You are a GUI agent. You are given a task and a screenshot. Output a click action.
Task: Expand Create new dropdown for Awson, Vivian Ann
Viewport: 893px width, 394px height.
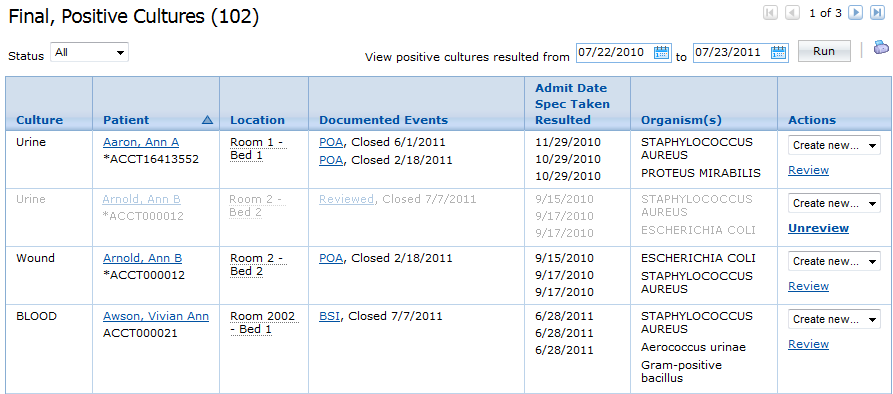[x=834, y=319]
